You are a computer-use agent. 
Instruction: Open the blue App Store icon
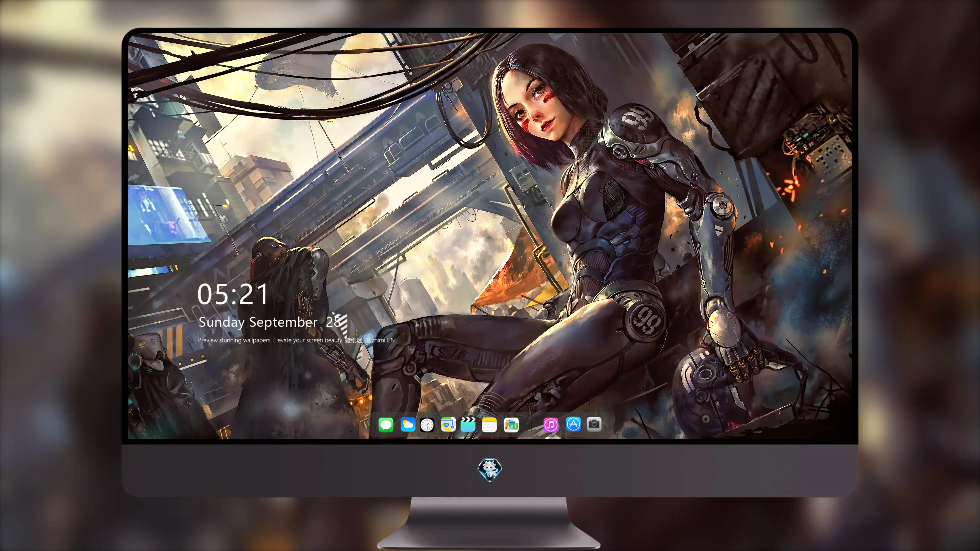click(573, 424)
